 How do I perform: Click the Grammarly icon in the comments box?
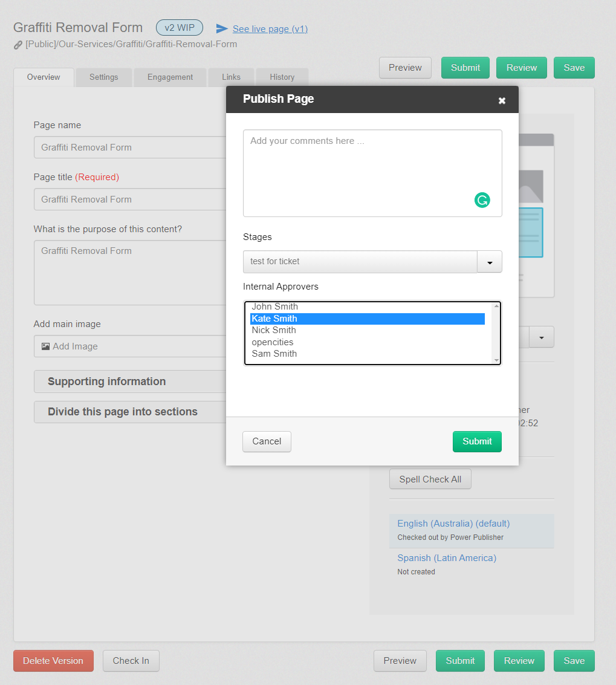482,200
